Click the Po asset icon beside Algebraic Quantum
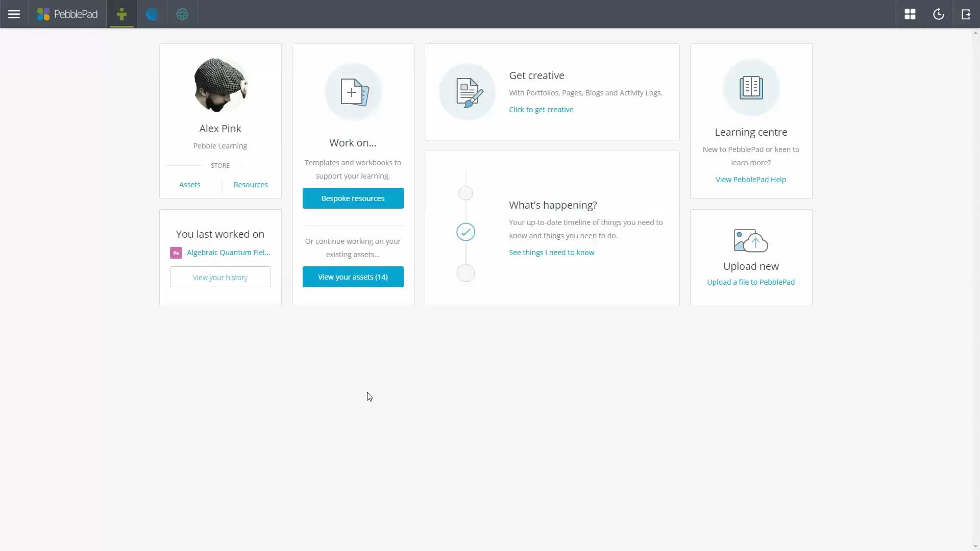The height and width of the screenshot is (551, 980). [175, 252]
